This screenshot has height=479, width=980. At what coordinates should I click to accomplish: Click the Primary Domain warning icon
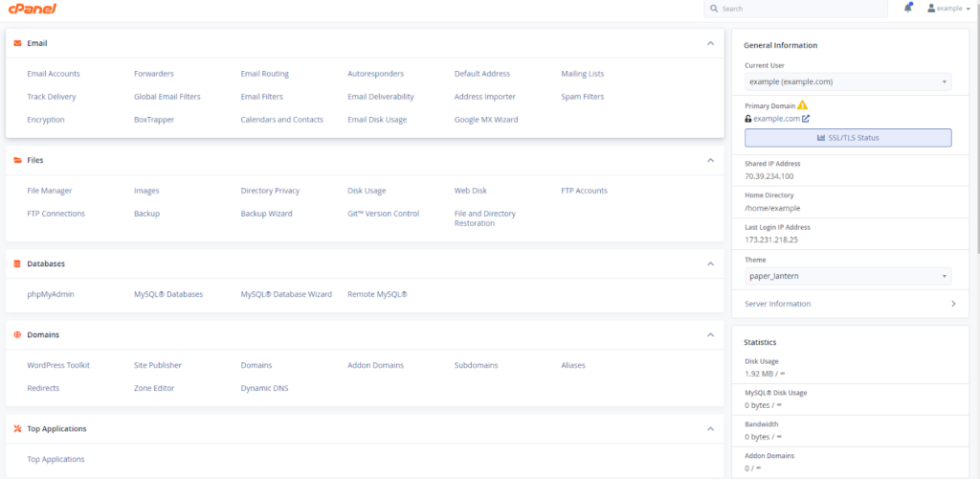[802, 104]
